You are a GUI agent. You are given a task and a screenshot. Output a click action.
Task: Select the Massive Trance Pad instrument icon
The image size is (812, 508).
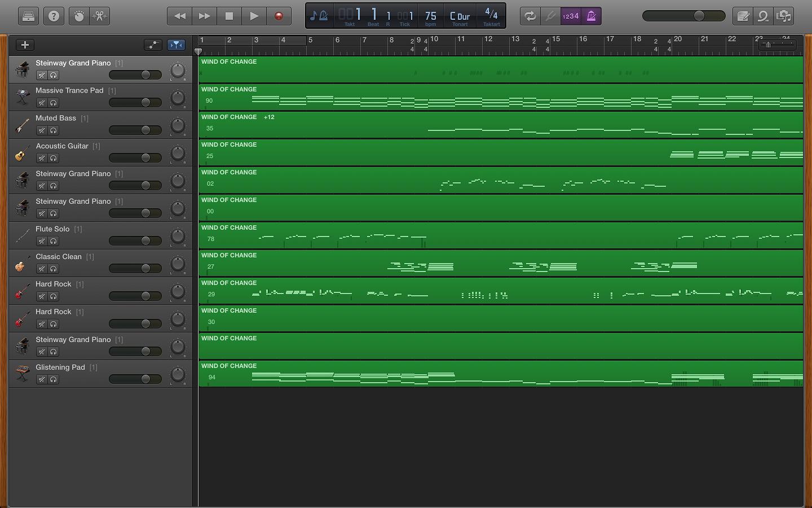23,97
